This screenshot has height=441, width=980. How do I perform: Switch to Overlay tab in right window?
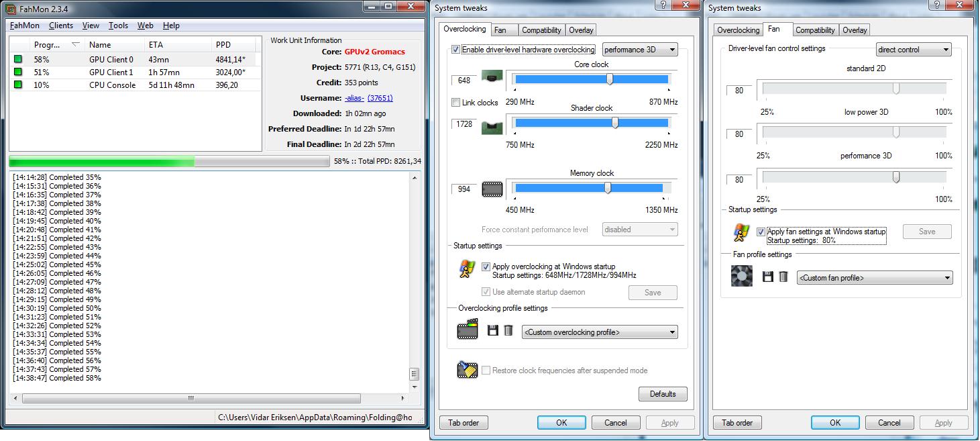coord(855,30)
